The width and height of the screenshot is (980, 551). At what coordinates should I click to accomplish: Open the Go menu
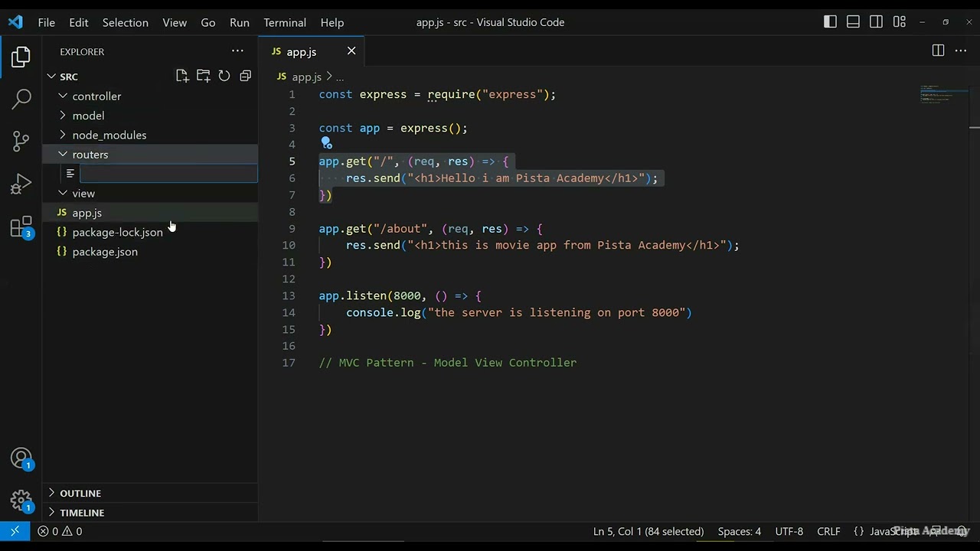pos(208,22)
